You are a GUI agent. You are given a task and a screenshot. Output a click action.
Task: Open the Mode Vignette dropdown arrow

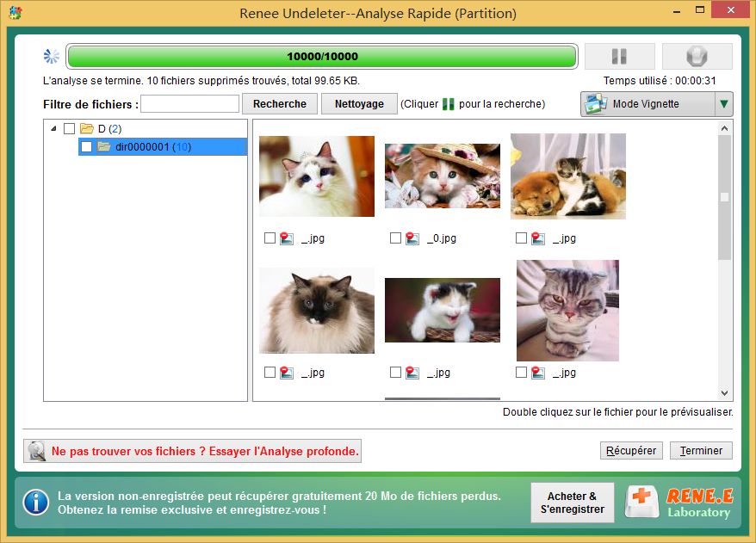coord(723,104)
